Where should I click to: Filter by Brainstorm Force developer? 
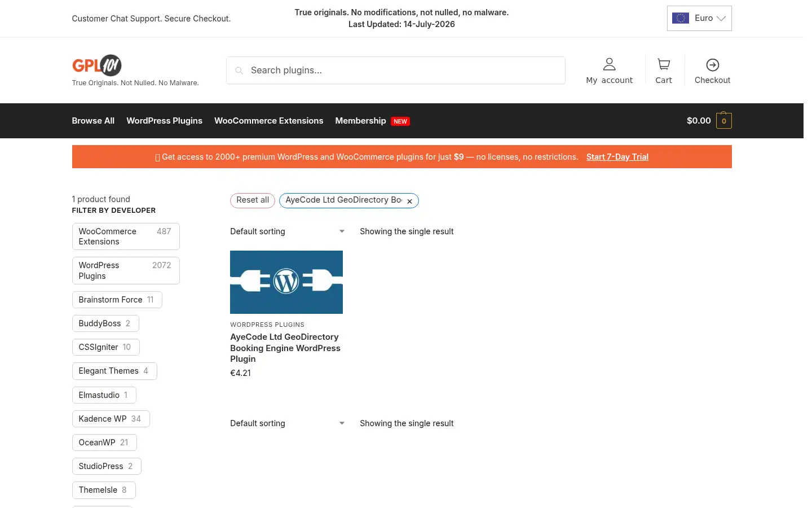coord(117,300)
